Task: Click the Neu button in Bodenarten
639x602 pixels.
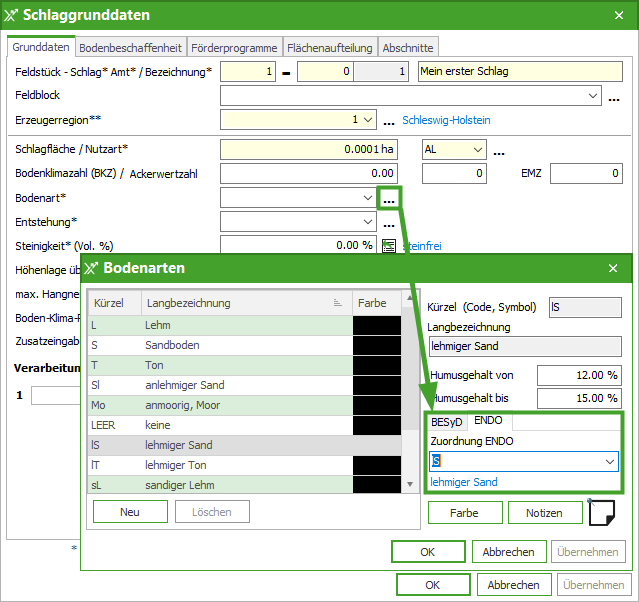Action: (130, 511)
